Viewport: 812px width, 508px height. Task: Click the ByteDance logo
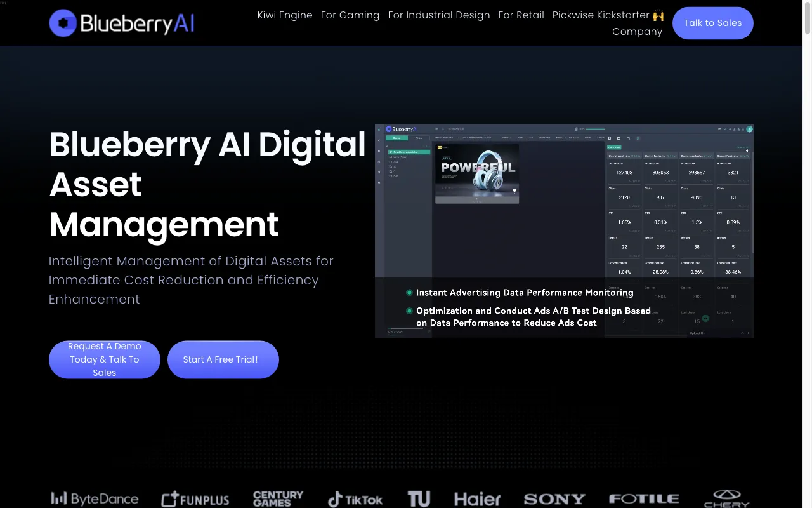95,499
